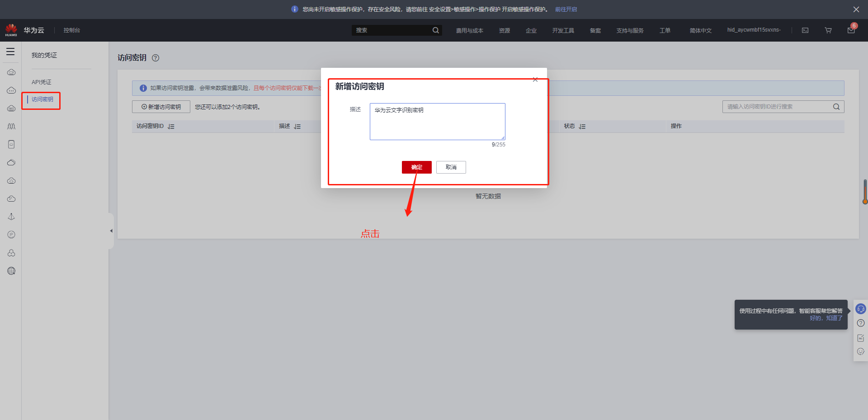Viewport: 868px width, 420px height.
Task: Click the 暂无数据 empty table text
Action: pyautogui.click(x=488, y=196)
